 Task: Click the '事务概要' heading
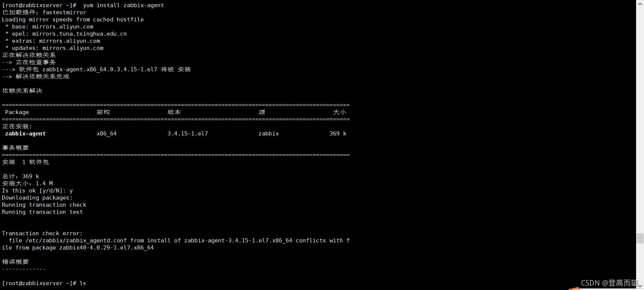point(15,148)
